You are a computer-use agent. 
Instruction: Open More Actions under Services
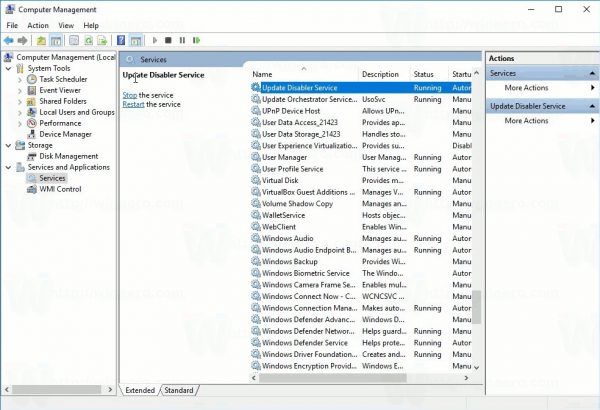click(526, 88)
